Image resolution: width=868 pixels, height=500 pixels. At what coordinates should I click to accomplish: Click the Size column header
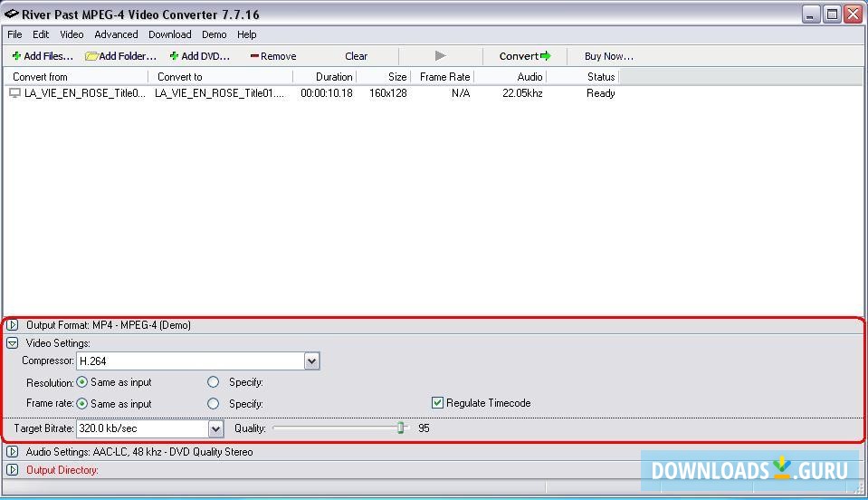tap(383, 77)
